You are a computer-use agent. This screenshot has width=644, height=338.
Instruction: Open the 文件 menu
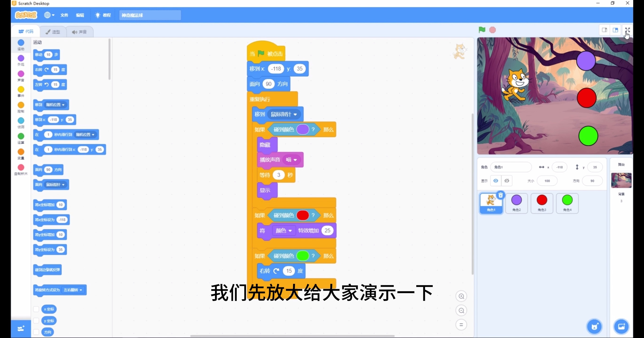(x=64, y=15)
